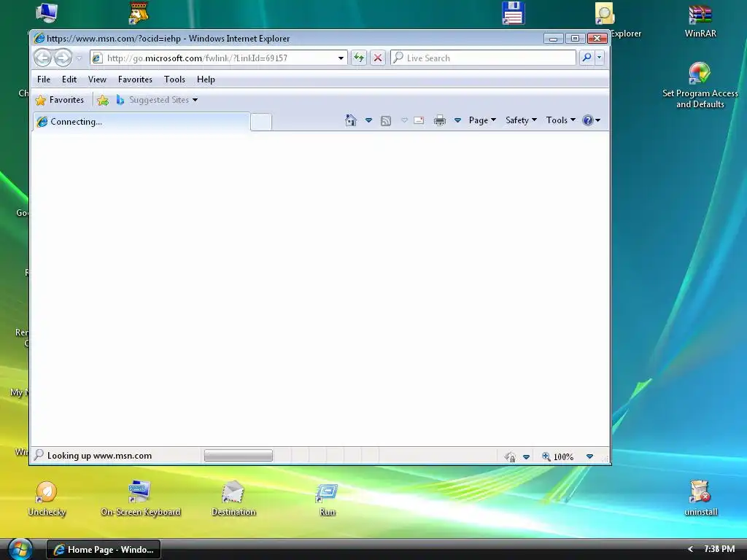Expand the zoom level dropdown arrow

pyautogui.click(x=589, y=456)
